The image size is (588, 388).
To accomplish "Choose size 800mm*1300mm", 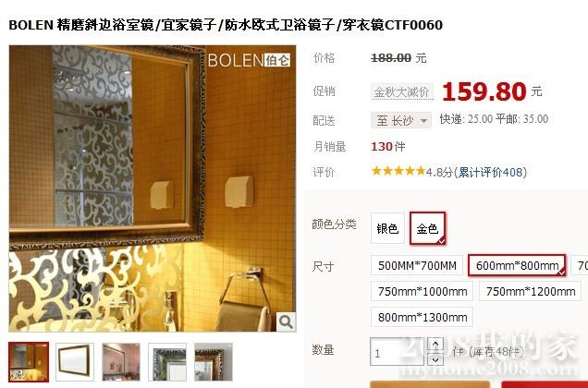I will click(x=423, y=317).
